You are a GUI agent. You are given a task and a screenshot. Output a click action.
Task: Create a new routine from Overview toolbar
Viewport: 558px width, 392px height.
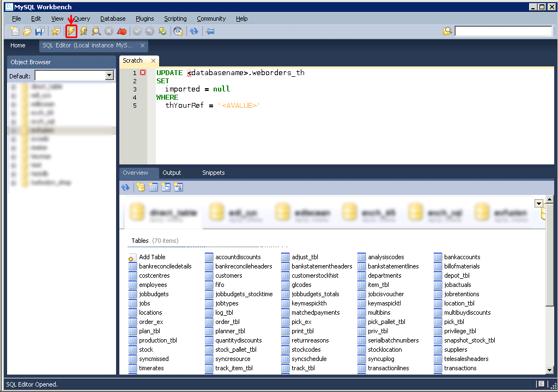point(178,187)
